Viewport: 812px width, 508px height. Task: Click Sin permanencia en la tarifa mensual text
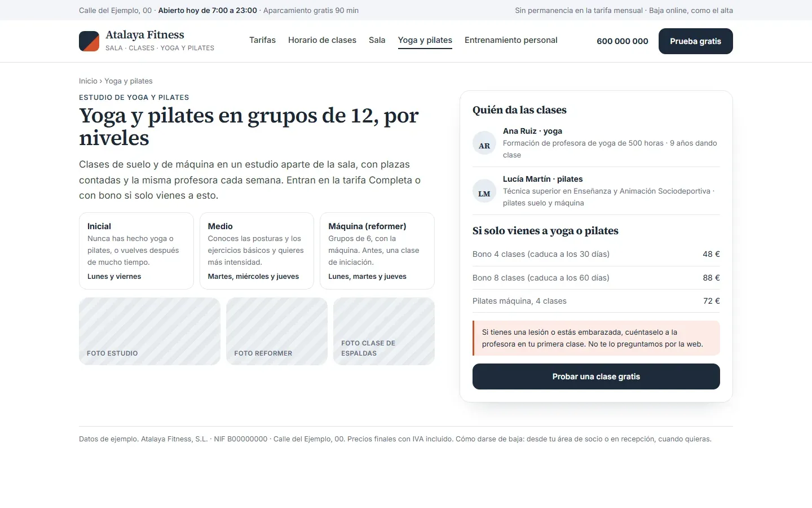(x=579, y=10)
